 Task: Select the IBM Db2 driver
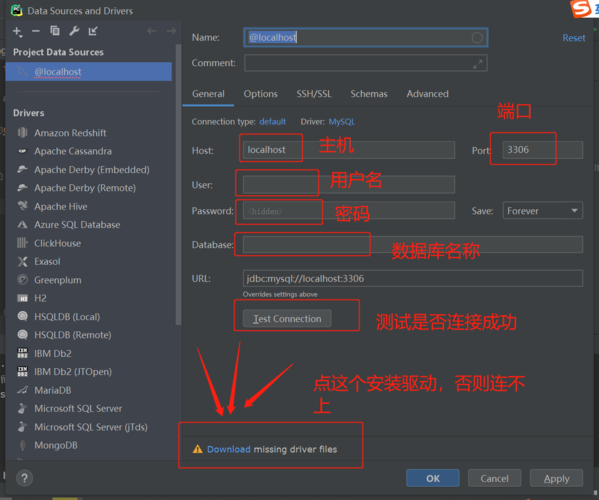53,353
